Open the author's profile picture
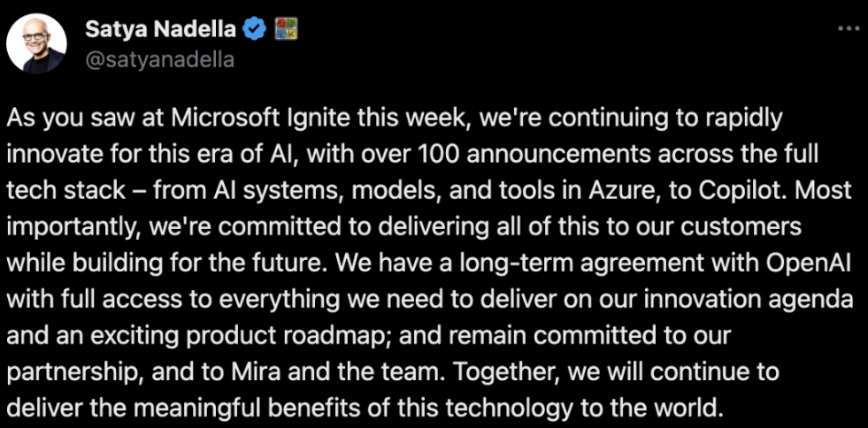This screenshot has height=428, width=868. [36, 43]
